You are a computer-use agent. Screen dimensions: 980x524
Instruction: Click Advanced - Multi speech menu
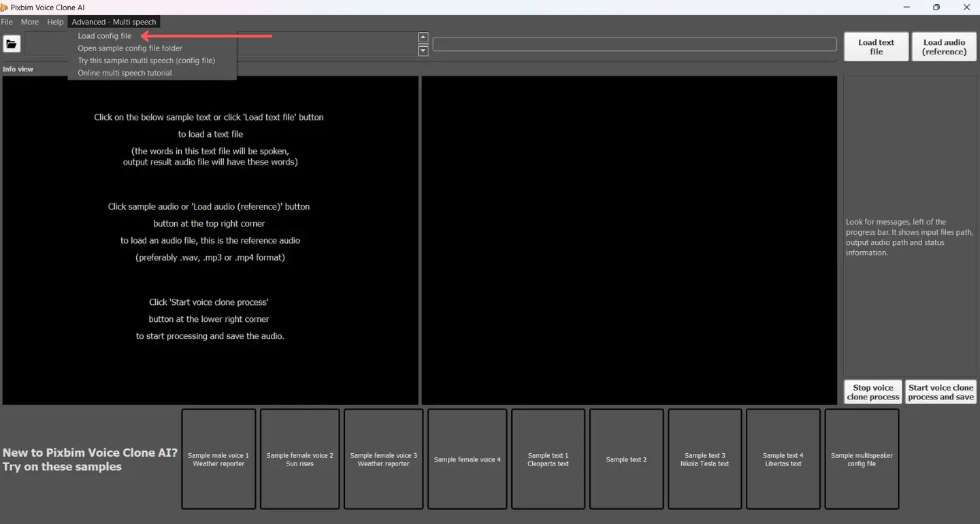[114, 22]
